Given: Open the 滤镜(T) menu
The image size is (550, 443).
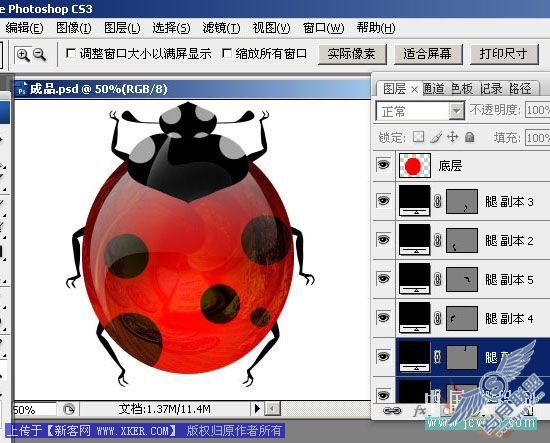Looking at the screenshot, I should tap(221, 28).
